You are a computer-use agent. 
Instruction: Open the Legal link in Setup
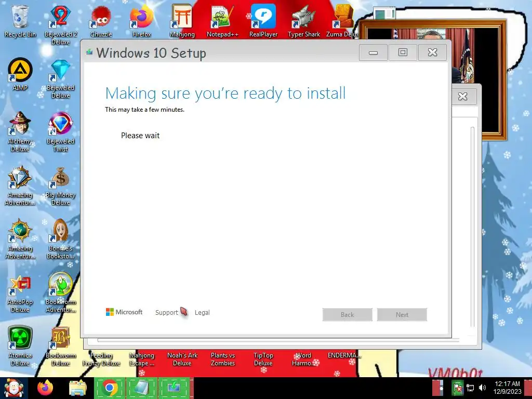[202, 312]
